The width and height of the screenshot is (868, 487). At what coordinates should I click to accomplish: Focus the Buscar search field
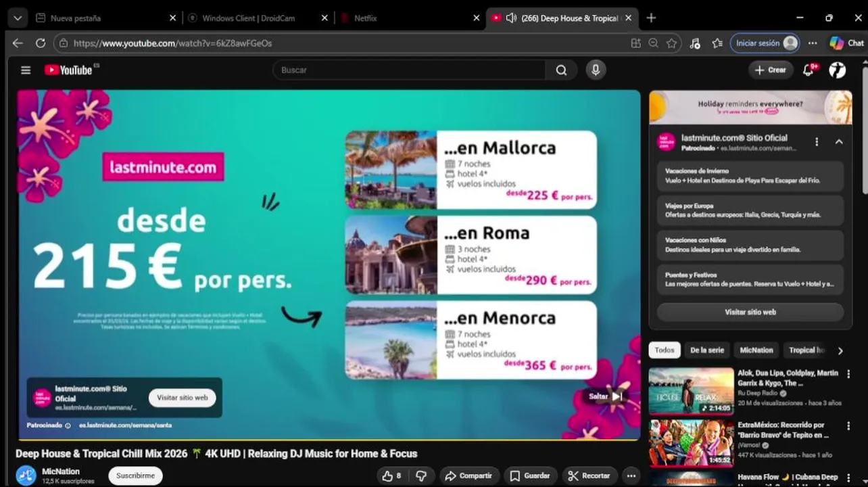pyautogui.click(x=409, y=70)
